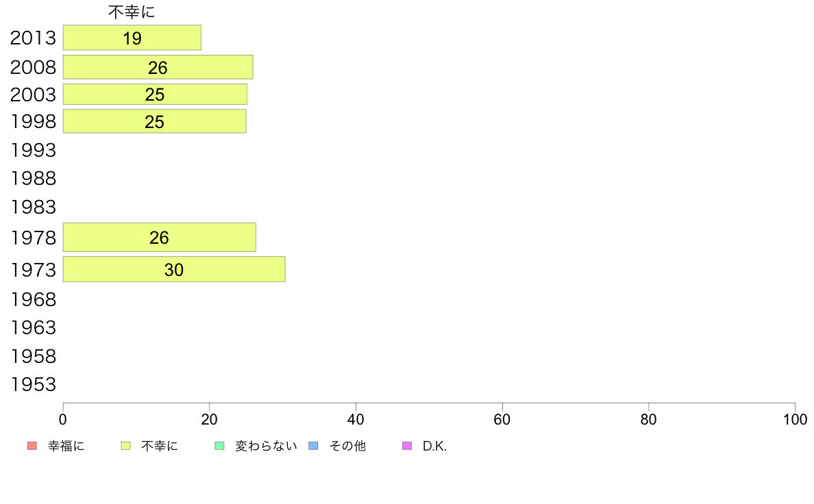Click the 40 tick on x-axis
The width and height of the screenshot is (814, 504).
coord(356,419)
